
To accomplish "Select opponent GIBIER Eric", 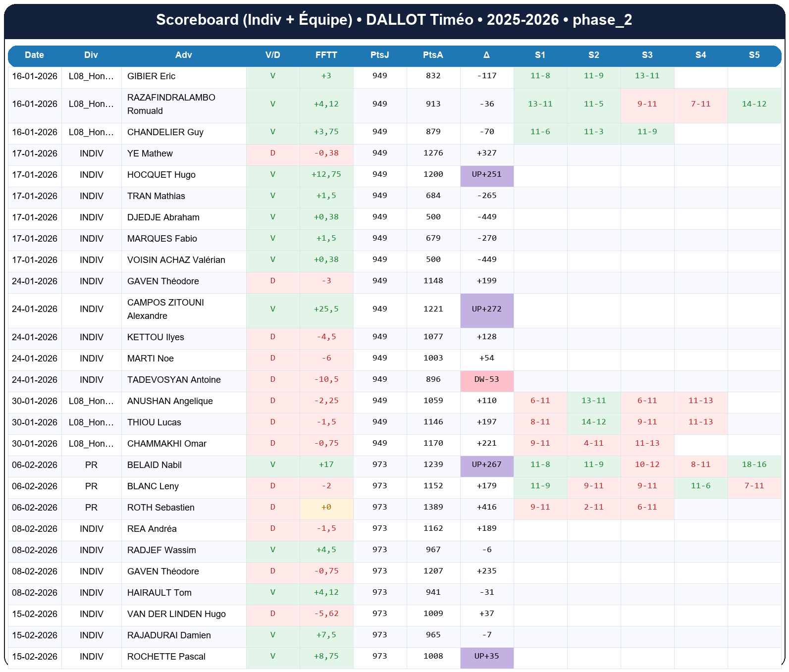I will pos(151,76).
